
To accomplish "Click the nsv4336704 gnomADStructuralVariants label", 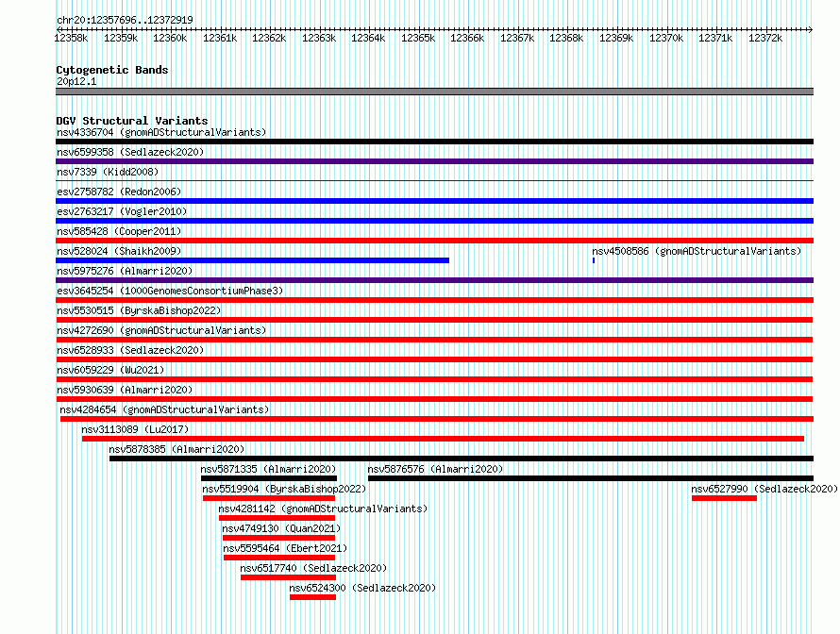I will click(161, 132).
